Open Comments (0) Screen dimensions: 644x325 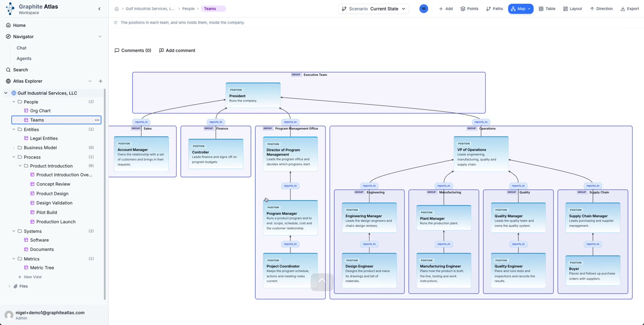tap(133, 50)
